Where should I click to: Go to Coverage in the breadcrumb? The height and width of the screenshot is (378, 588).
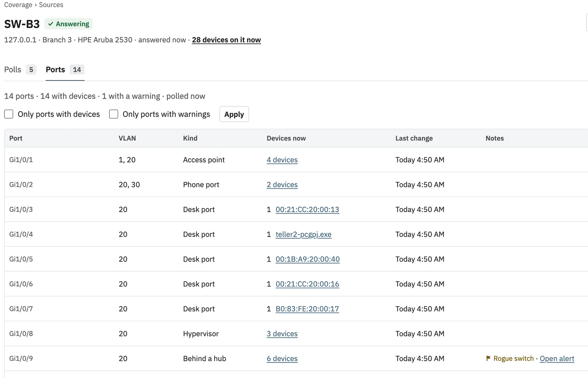click(18, 5)
